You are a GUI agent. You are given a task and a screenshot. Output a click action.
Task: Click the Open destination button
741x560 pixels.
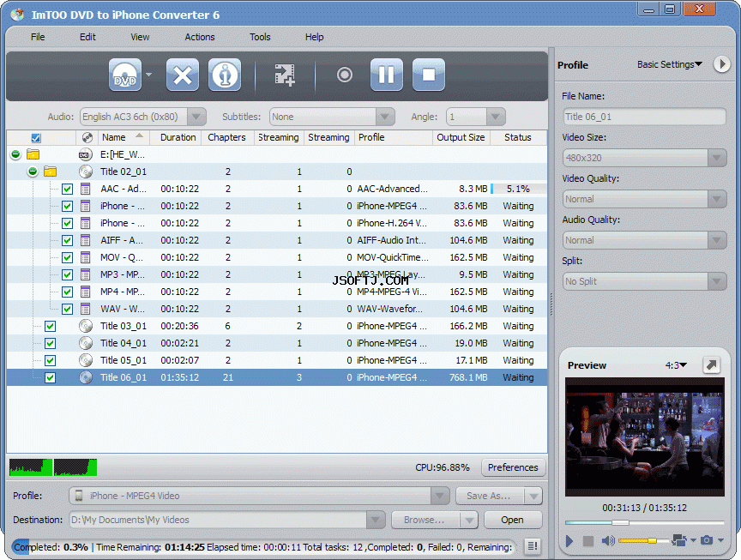click(513, 520)
